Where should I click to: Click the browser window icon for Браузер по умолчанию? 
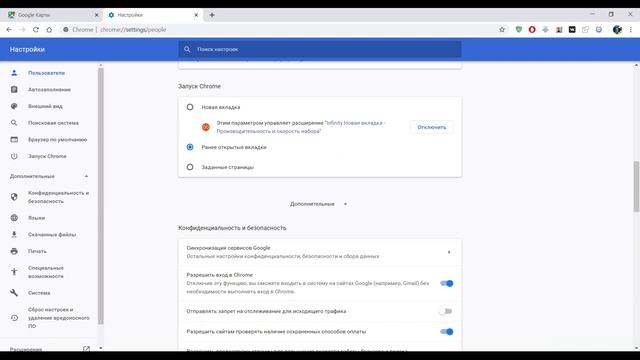[x=14, y=140]
